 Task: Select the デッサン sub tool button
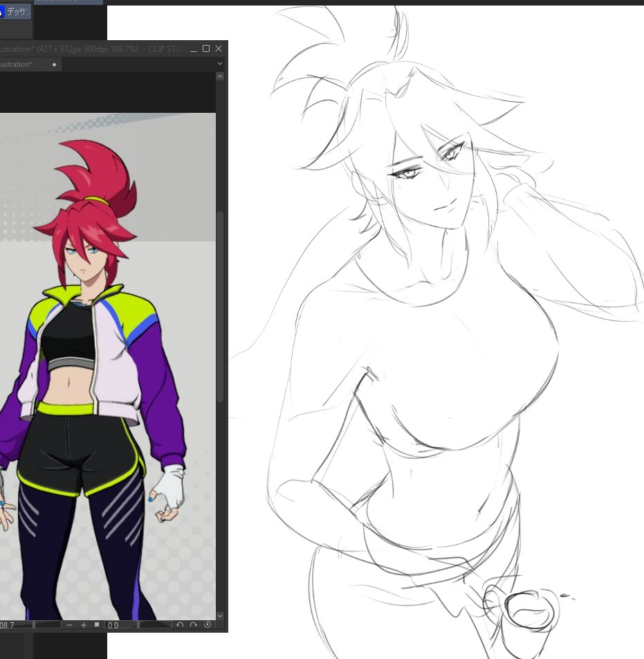pyautogui.click(x=15, y=11)
